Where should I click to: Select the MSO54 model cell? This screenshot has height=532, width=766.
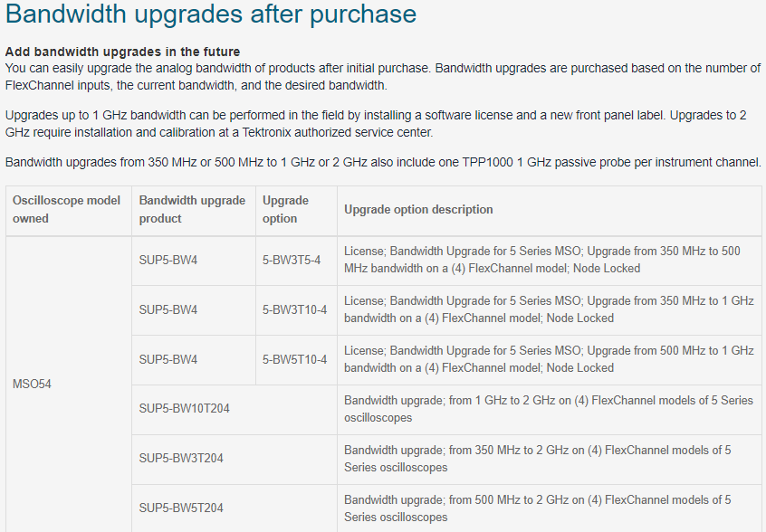coord(69,385)
